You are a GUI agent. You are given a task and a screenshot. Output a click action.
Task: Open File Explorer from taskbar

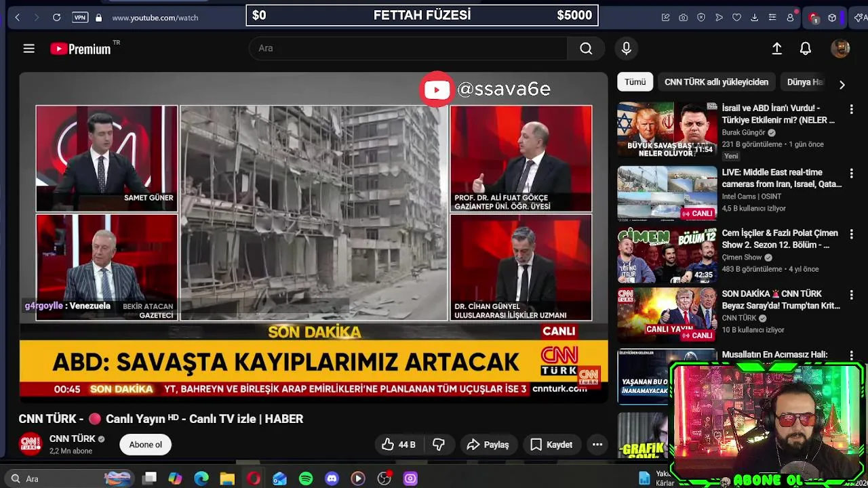click(227, 479)
